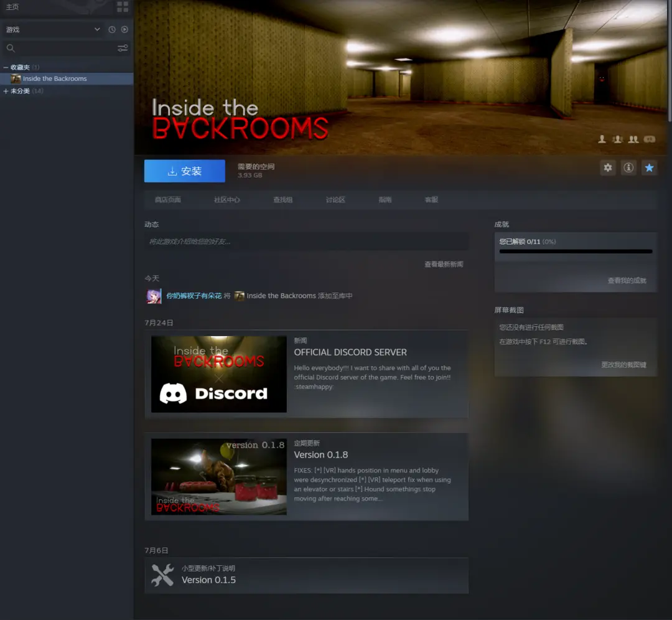Click the activity text field to share the game
This screenshot has height=620, width=672.
(306, 242)
